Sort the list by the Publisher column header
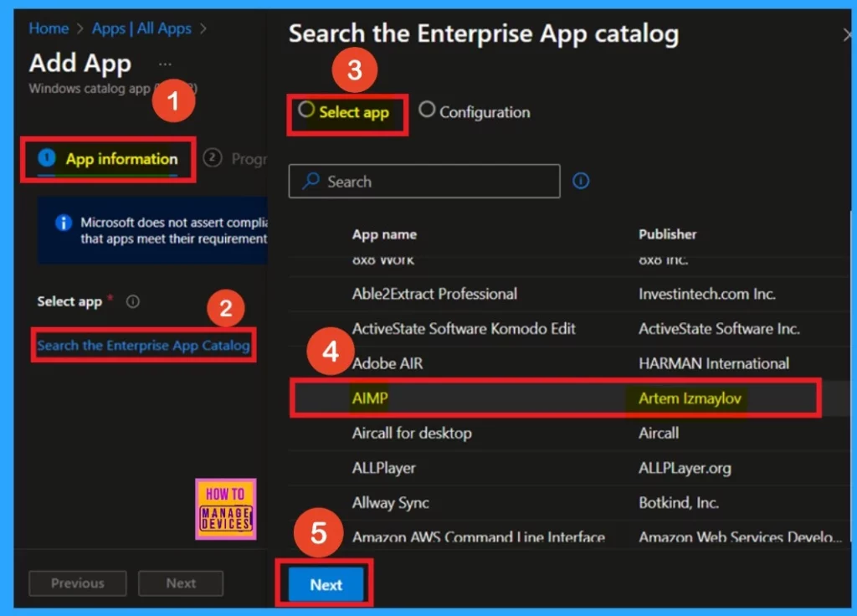 tap(667, 234)
